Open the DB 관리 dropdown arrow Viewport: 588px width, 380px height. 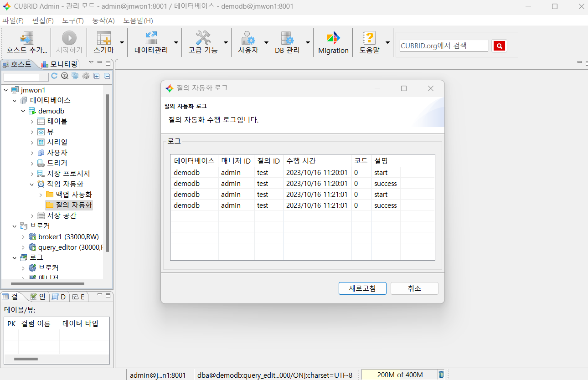click(x=308, y=42)
